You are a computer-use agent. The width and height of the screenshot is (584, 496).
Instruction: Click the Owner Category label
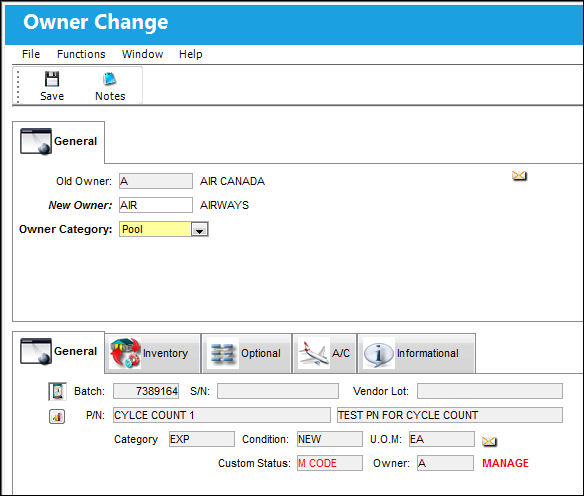click(66, 229)
